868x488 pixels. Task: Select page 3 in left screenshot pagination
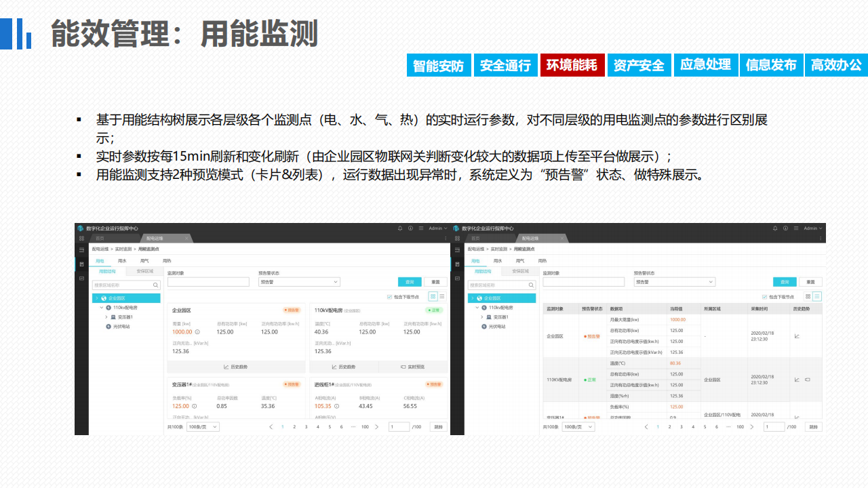[x=306, y=427]
